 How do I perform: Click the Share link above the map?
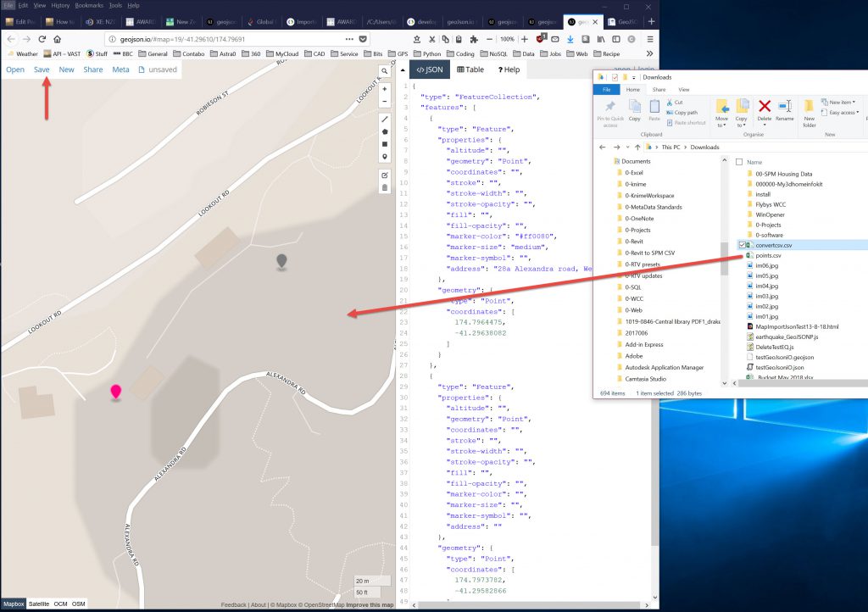pyautogui.click(x=93, y=70)
